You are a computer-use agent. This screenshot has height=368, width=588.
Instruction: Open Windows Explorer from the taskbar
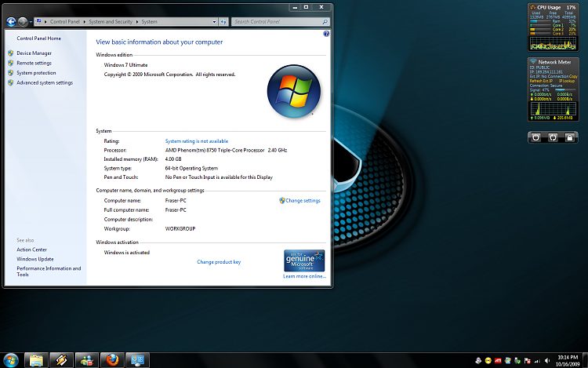36,360
